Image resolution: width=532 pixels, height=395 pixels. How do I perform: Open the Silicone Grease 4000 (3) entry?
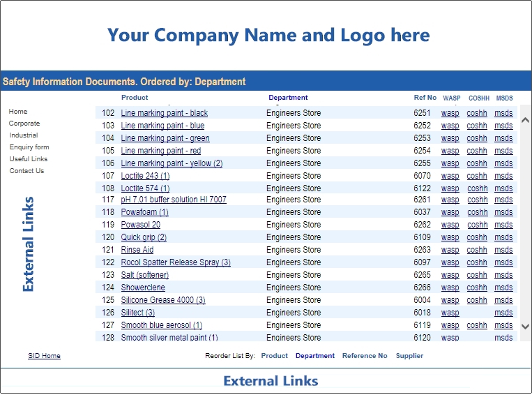pyautogui.click(x=163, y=300)
